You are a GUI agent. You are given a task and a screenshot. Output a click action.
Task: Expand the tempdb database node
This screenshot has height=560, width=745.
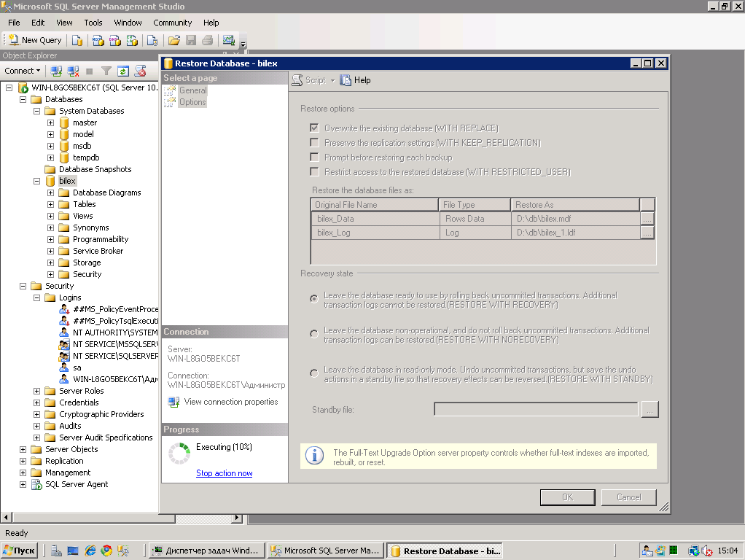(50, 157)
